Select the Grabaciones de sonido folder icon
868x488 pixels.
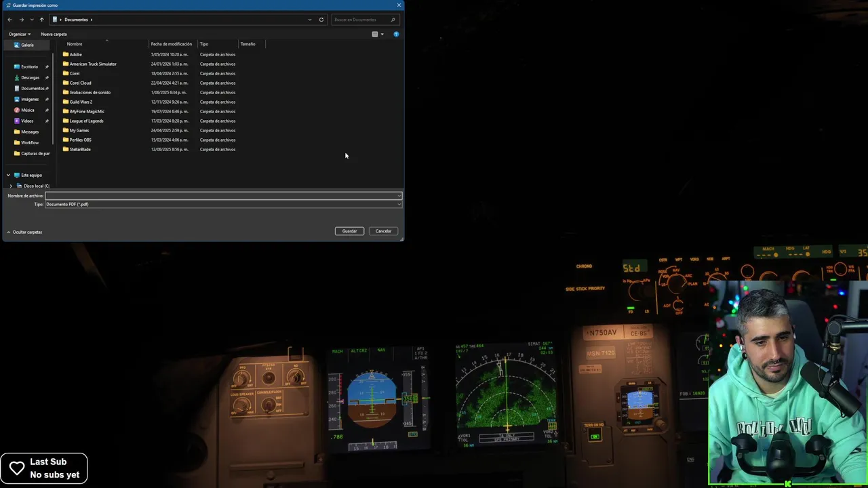click(x=66, y=92)
